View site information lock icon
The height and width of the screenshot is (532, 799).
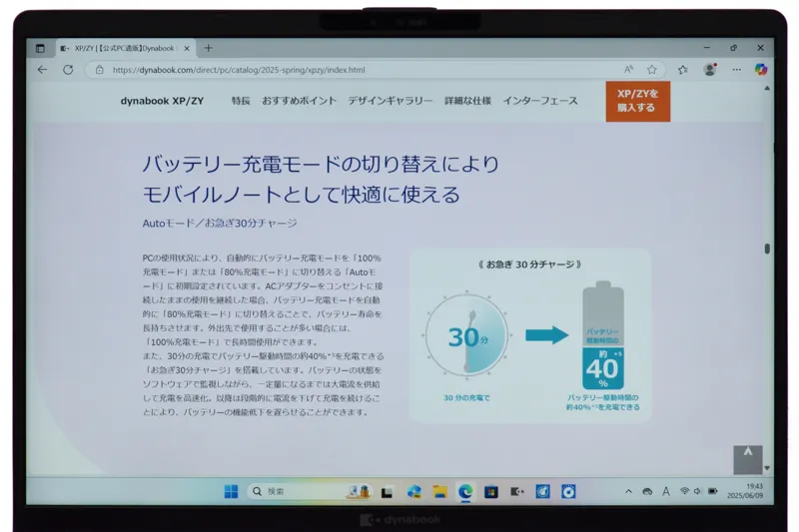point(100,70)
